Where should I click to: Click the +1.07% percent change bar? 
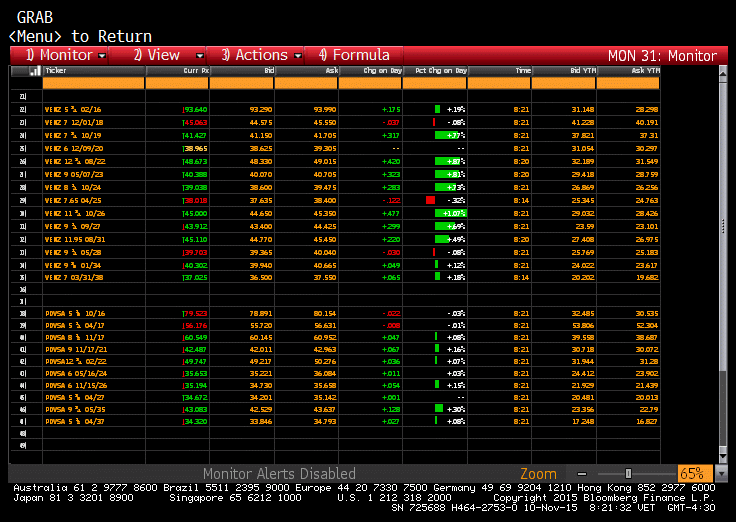[x=450, y=214]
